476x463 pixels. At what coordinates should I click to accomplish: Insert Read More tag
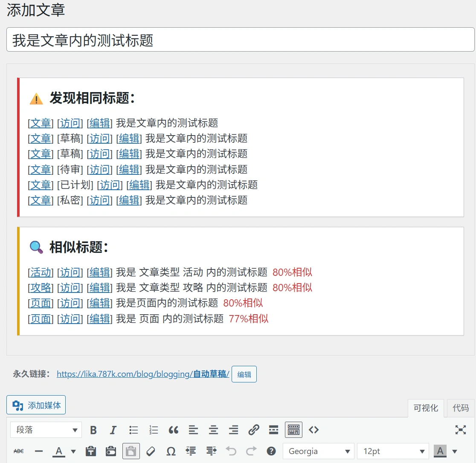pyautogui.click(x=273, y=430)
